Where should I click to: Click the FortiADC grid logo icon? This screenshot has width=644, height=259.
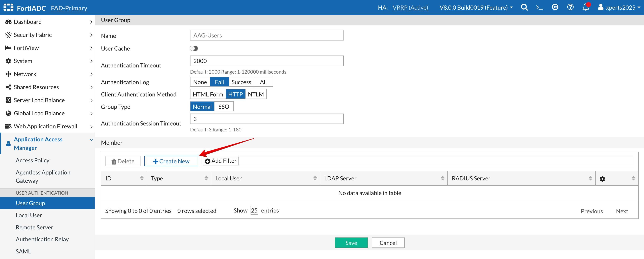point(8,7)
